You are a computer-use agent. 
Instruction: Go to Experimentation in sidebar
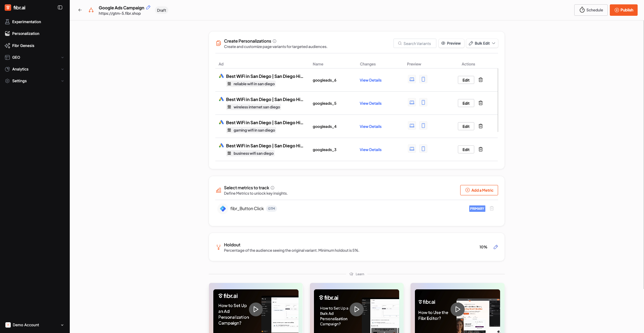[26, 22]
